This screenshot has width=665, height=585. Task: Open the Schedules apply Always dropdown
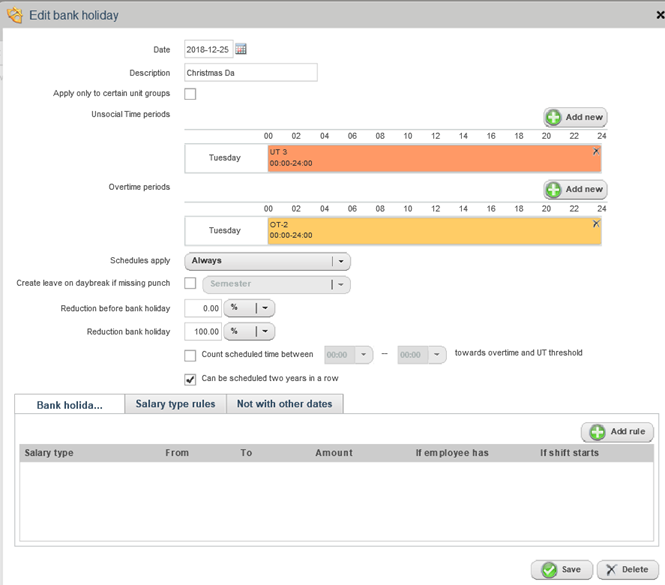(267, 261)
